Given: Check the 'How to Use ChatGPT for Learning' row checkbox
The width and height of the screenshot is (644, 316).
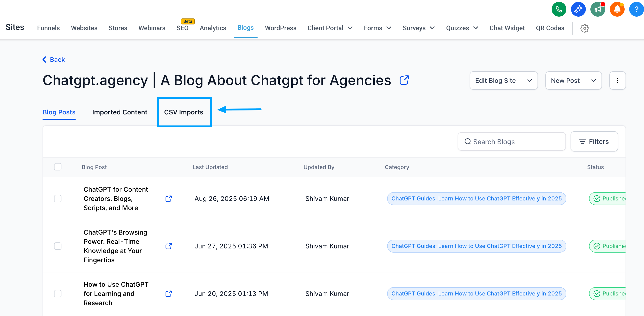Looking at the screenshot, I should point(58,293).
